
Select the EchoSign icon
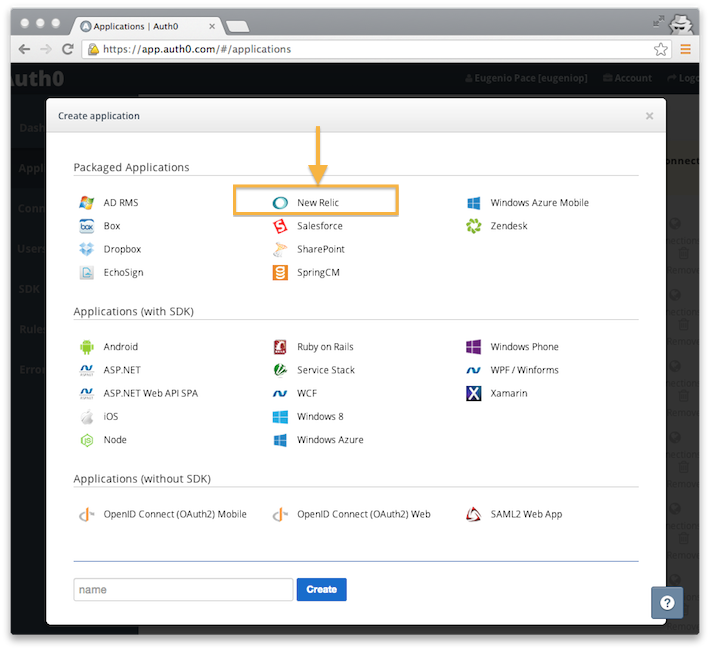(86, 272)
